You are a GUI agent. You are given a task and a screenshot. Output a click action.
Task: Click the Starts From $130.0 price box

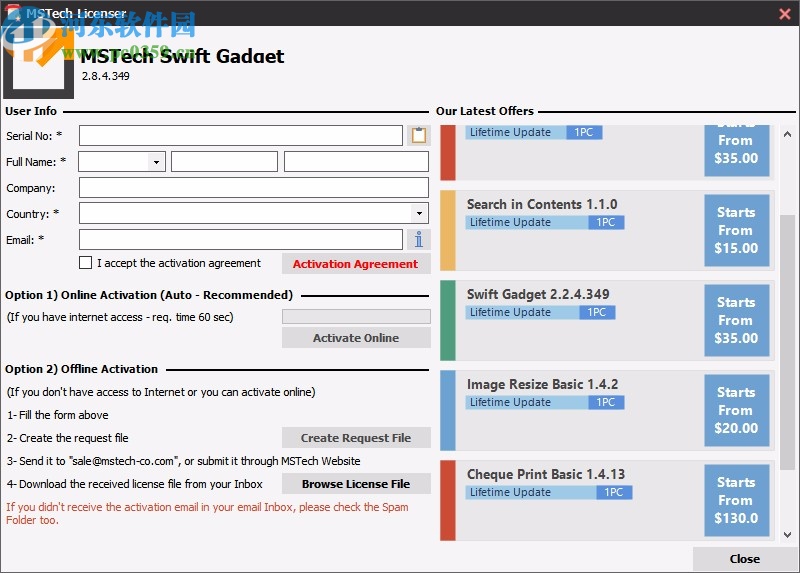click(737, 500)
